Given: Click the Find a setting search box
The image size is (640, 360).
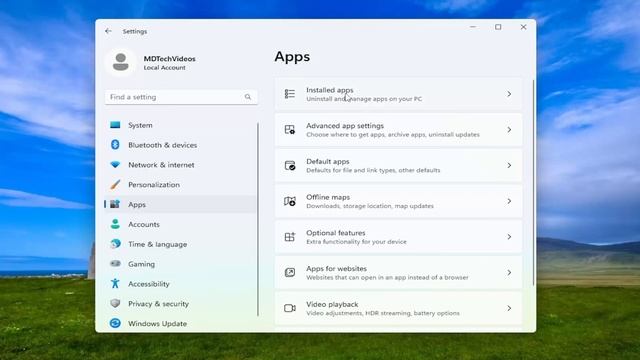Looking at the screenshot, I should point(181,97).
